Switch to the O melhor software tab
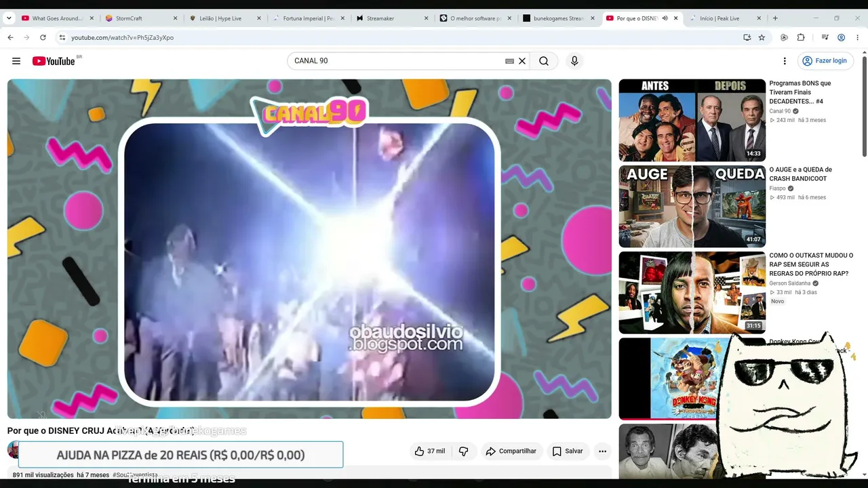The width and height of the screenshot is (868, 488). point(476,18)
